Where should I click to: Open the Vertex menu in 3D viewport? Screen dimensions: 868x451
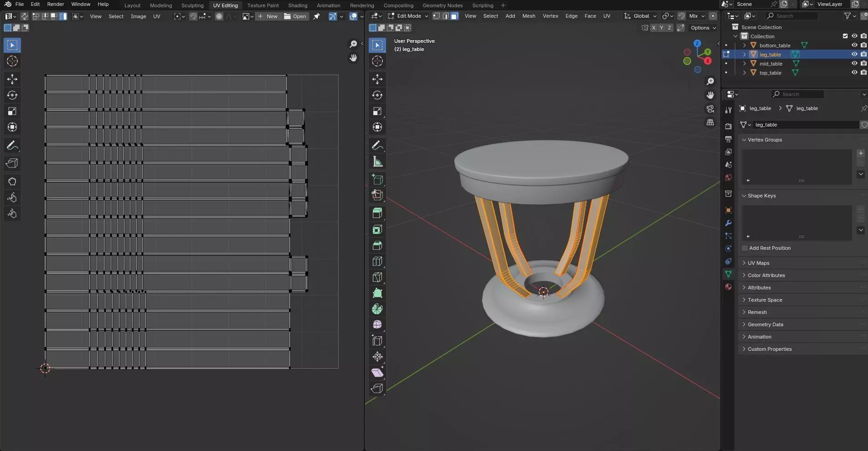(x=550, y=16)
